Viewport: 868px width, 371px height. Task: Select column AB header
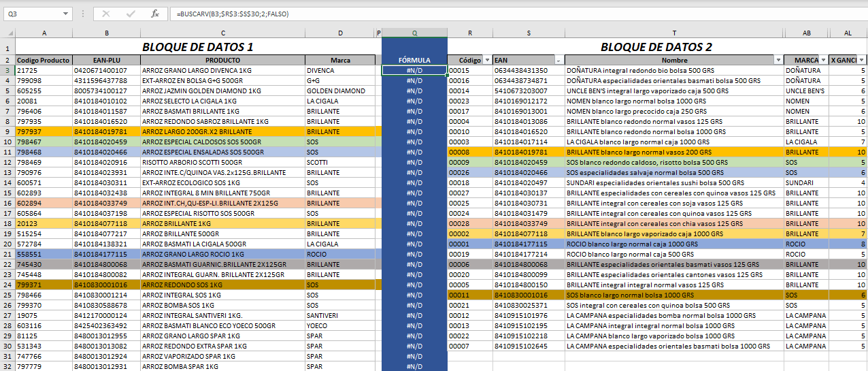coord(806,33)
